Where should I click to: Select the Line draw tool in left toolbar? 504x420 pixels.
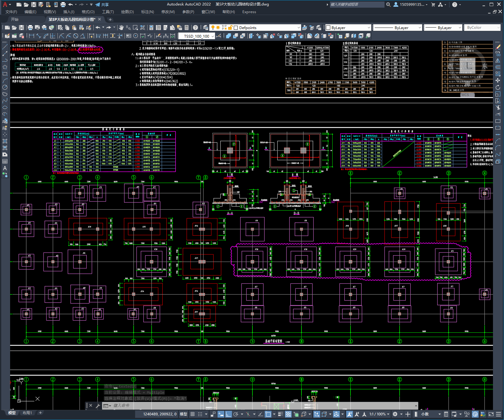5,47
